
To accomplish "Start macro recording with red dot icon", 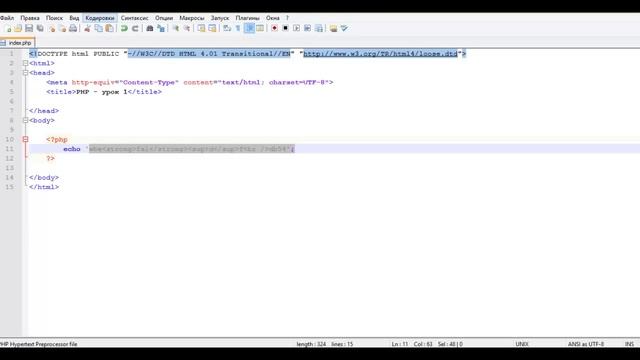I will 274,28.
